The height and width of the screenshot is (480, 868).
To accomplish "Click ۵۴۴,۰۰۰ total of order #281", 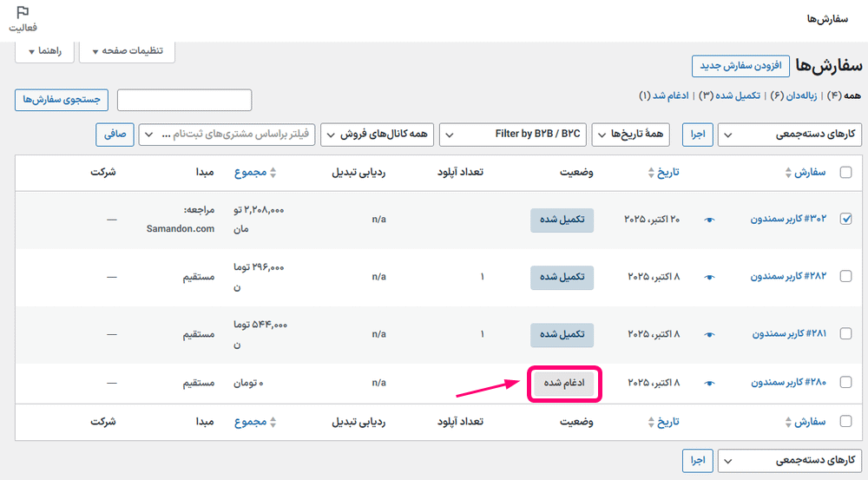I will coord(260,334).
